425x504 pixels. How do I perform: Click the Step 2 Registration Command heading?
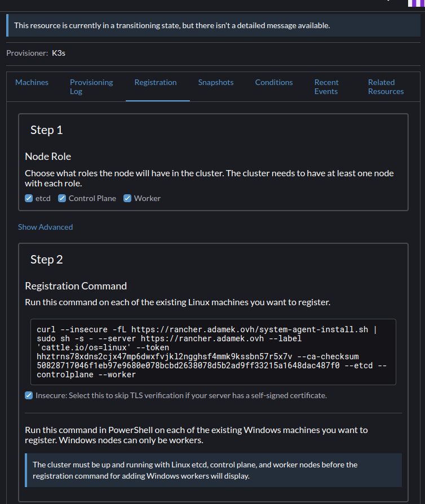[76, 286]
